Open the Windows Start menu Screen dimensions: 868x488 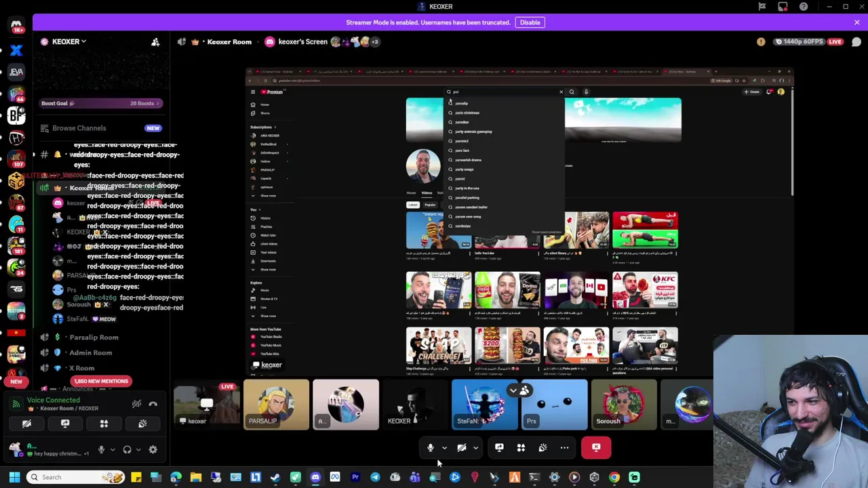point(14,477)
